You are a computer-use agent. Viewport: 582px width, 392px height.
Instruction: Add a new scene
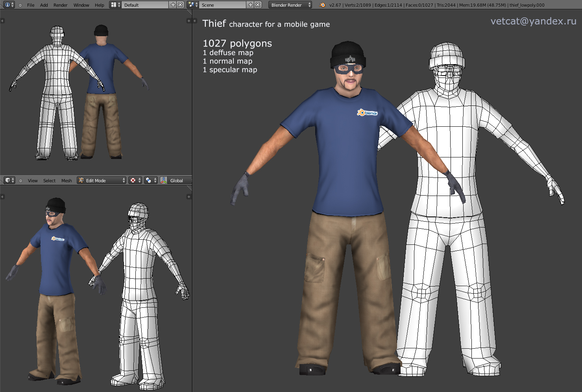[250, 5]
